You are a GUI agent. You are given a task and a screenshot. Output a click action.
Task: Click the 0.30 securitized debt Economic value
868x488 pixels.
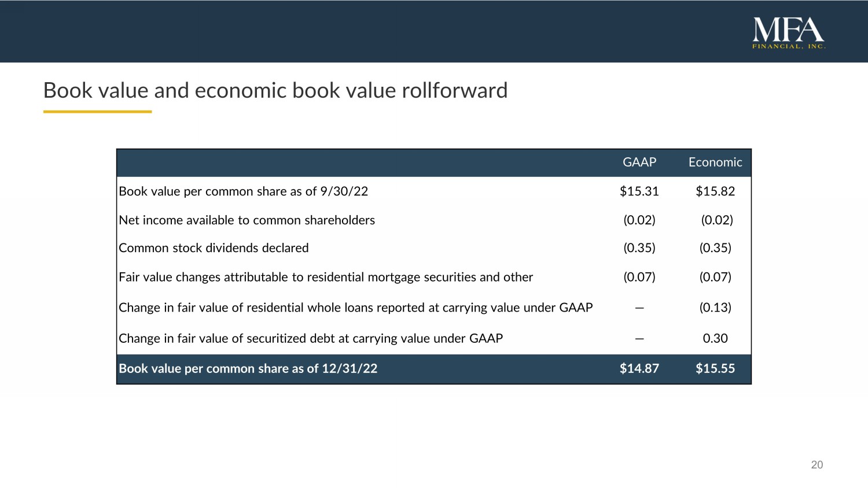pos(715,338)
